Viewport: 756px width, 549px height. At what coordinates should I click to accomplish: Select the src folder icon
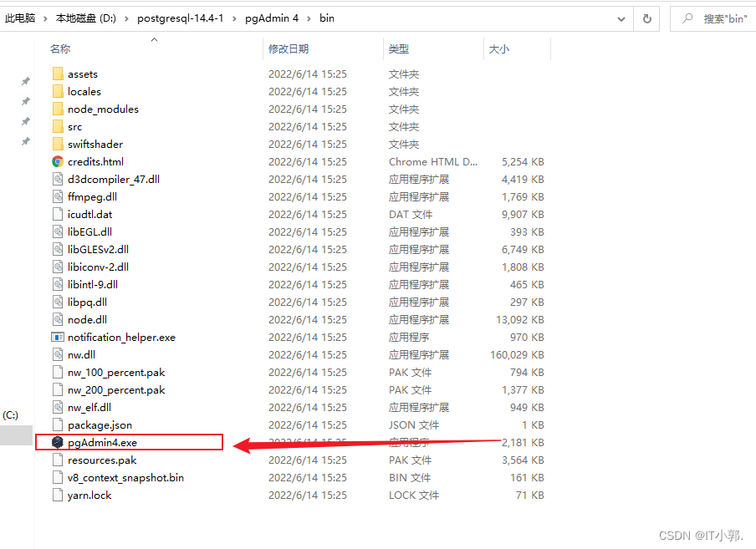pyautogui.click(x=58, y=127)
